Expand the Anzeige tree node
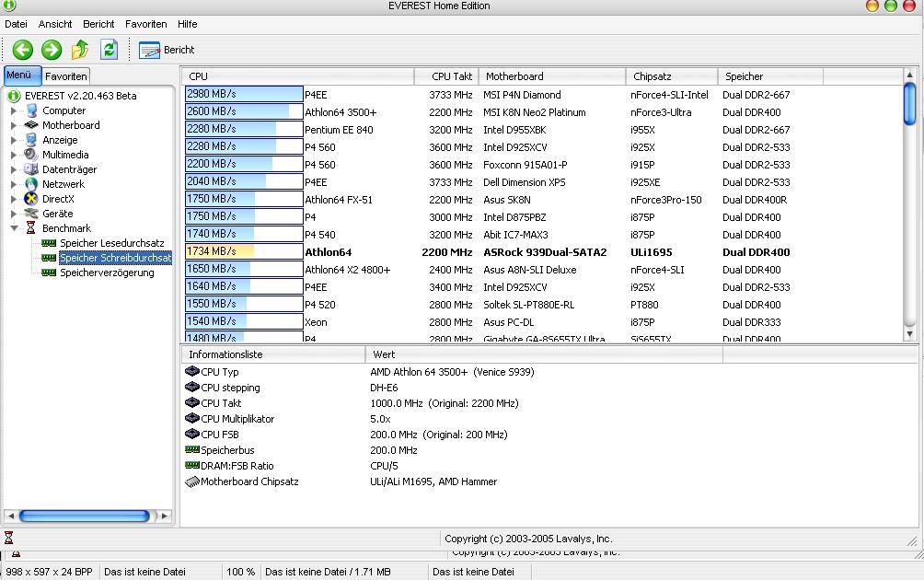 (14, 140)
